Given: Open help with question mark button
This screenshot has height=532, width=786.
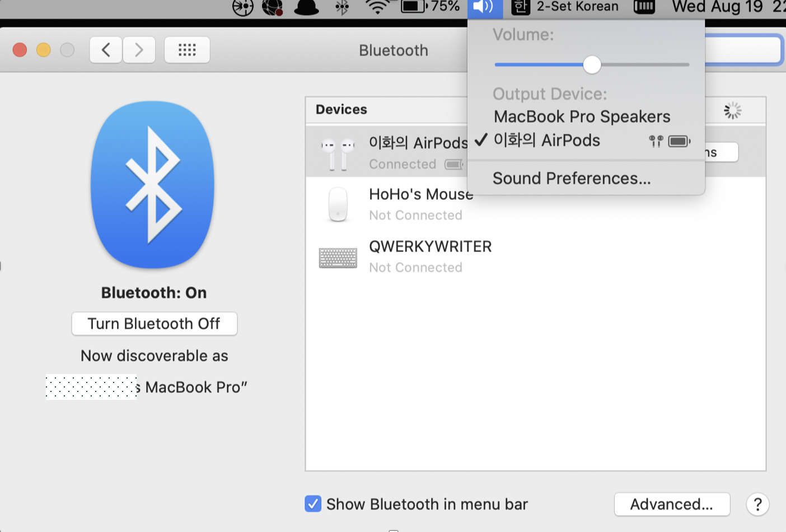Looking at the screenshot, I should (x=757, y=504).
